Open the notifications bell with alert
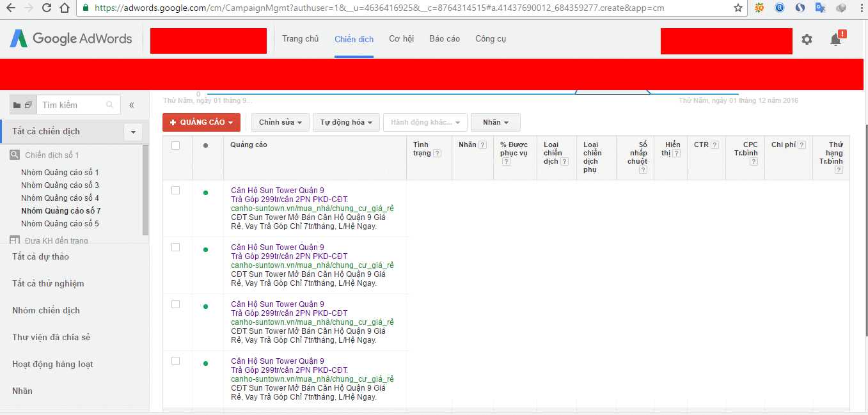This screenshot has height=415, width=868. click(836, 39)
